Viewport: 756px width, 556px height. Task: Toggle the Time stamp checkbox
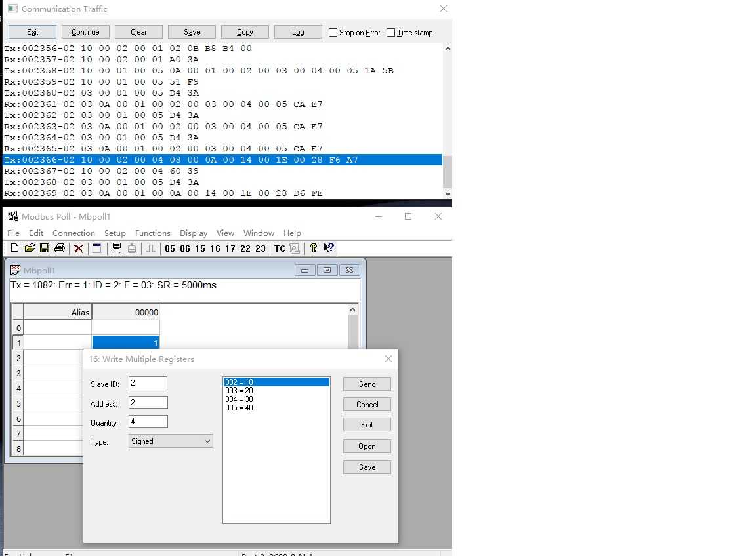coord(390,32)
